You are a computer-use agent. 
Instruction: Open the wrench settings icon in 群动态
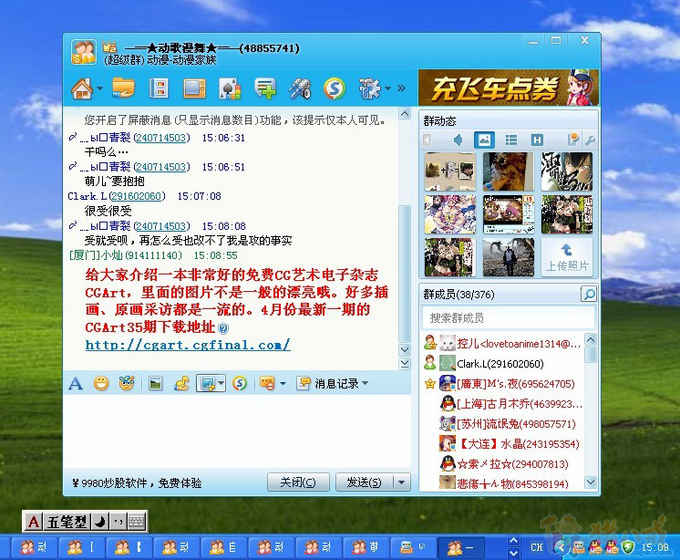pyautogui.click(x=590, y=140)
